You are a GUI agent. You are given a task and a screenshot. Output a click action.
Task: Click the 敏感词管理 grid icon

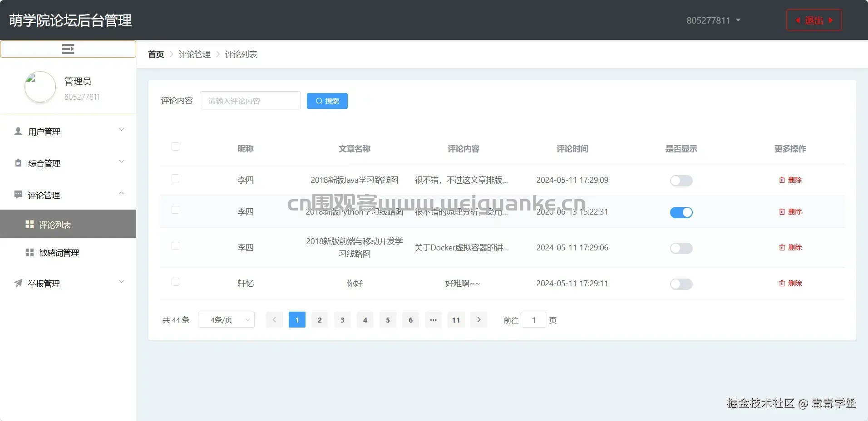[x=30, y=252]
